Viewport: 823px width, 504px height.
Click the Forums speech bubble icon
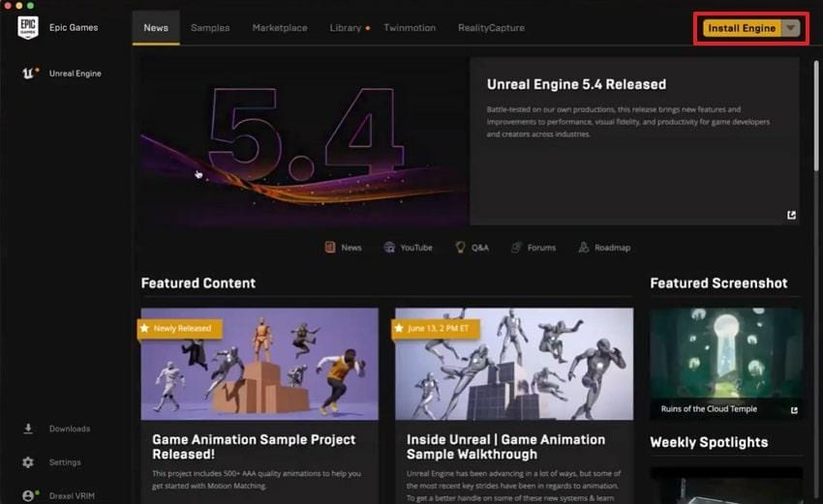pos(516,247)
